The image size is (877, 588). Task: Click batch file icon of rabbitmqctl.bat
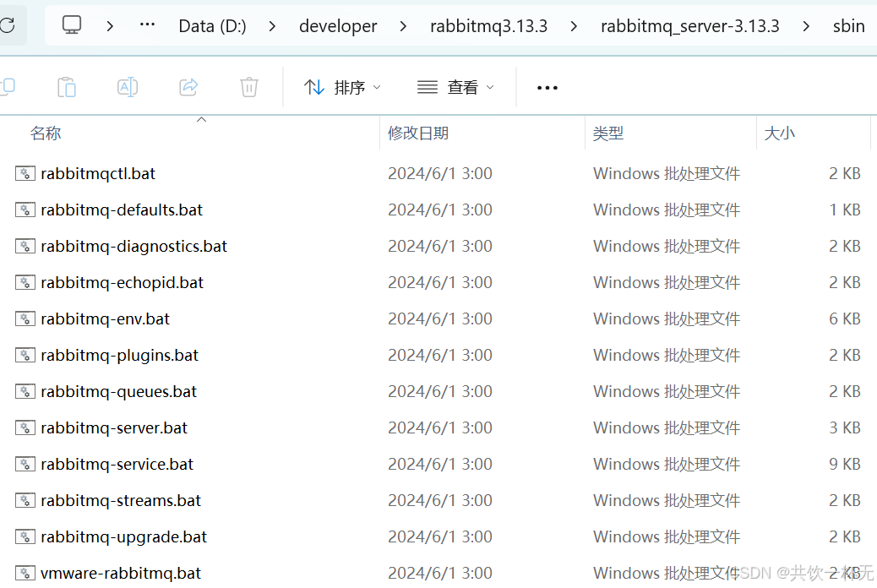pyautogui.click(x=25, y=173)
